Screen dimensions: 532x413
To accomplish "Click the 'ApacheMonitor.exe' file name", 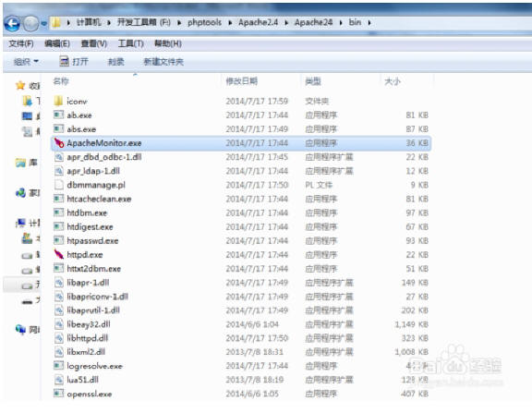I will (104, 143).
